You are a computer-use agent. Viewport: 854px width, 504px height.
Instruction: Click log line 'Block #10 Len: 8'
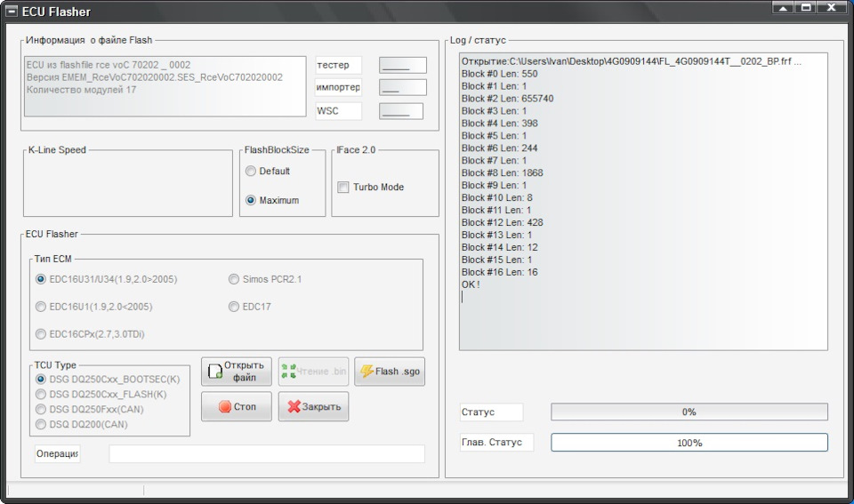click(496, 197)
